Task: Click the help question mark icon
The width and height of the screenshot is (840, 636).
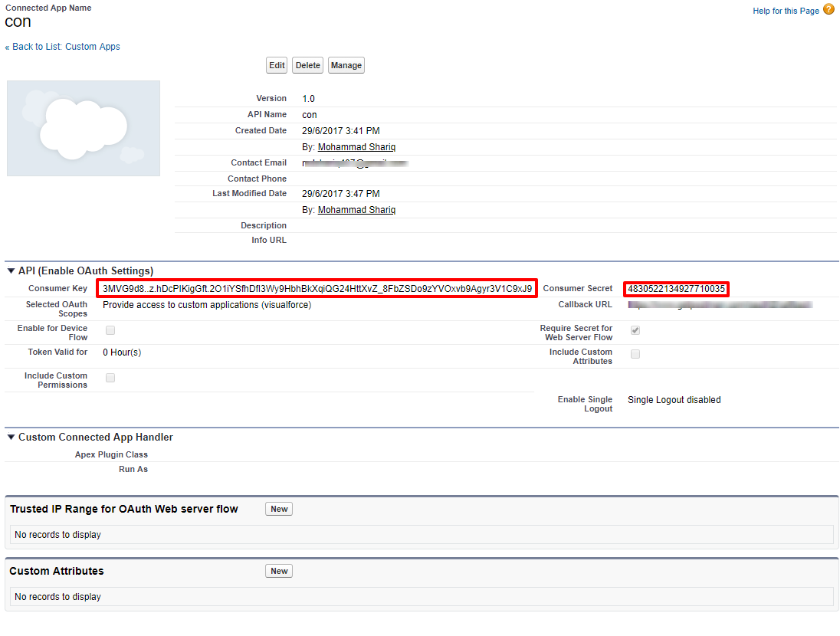Action: (x=829, y=10)
